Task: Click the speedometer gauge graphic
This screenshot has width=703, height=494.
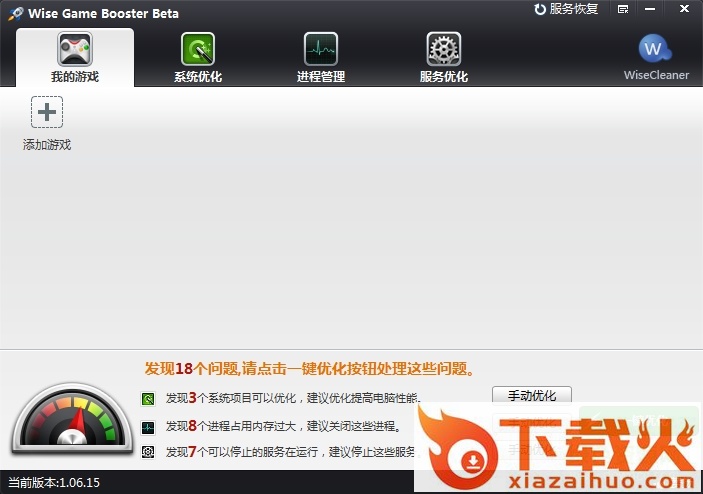Action: (73, 419)
